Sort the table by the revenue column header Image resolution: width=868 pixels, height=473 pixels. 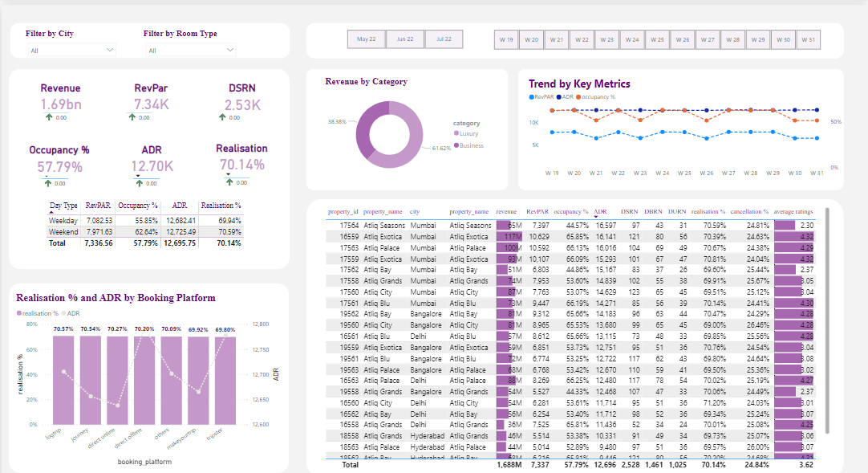click(x=506, y=211)
